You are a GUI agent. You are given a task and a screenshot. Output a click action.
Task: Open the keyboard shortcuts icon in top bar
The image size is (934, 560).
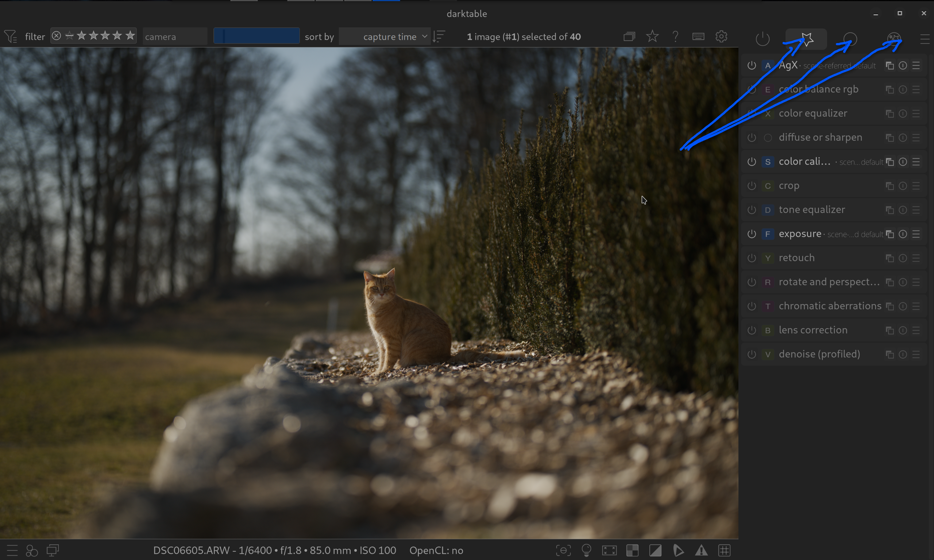coord(698,36)
